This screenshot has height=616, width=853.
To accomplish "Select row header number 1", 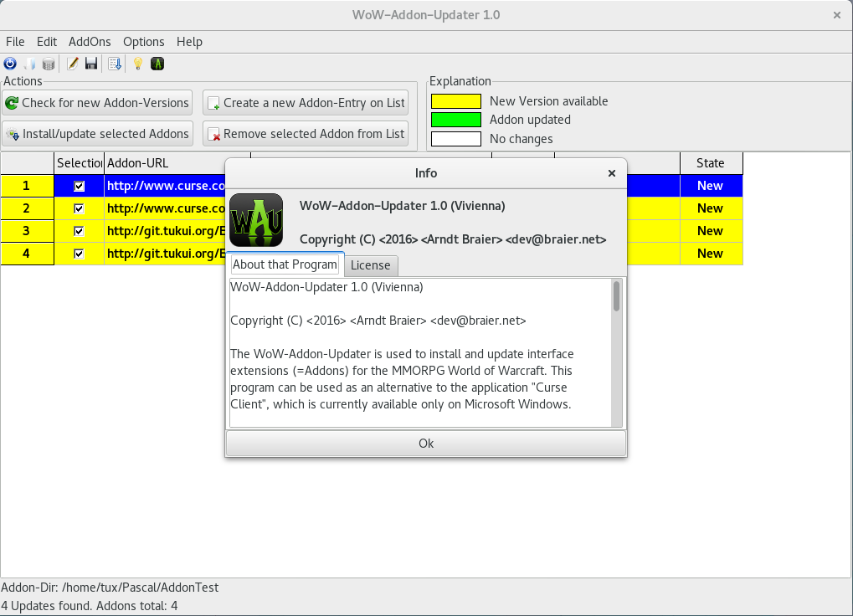I will pyautogui.click(x=27, y=186).
